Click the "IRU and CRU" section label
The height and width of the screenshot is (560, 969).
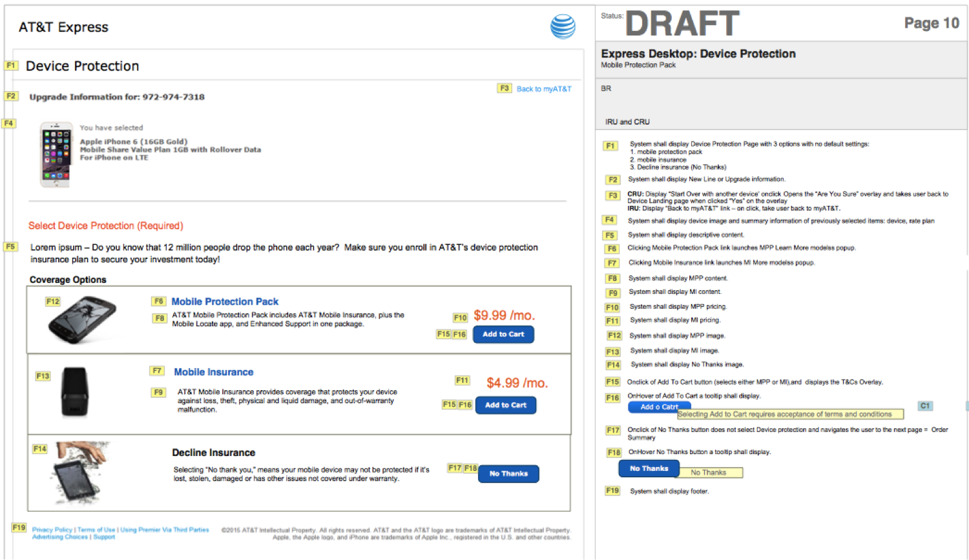(627, 121)
